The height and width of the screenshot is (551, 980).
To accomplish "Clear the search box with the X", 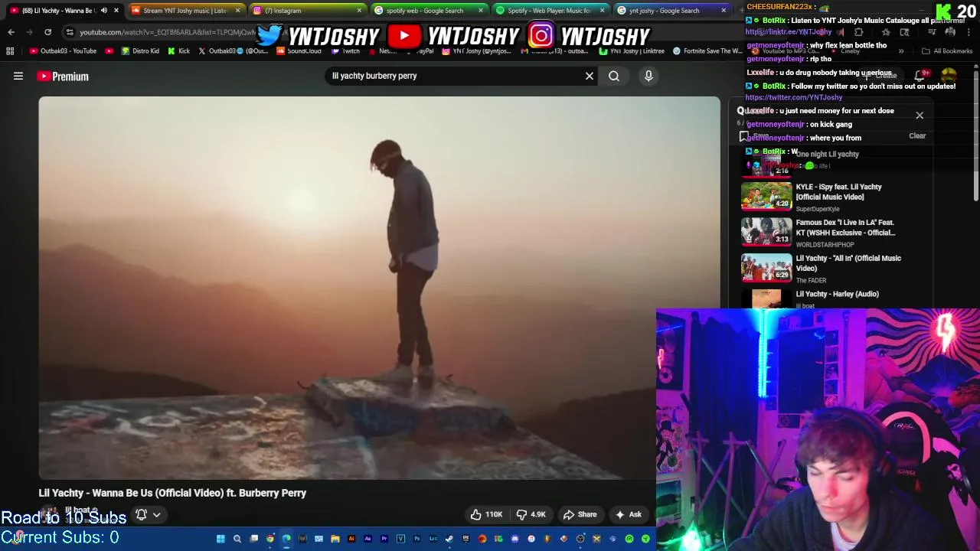I will 590,76.
